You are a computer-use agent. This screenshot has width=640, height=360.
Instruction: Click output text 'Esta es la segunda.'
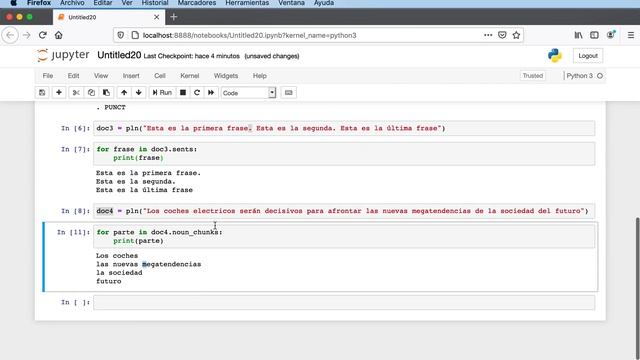(136, 182)
